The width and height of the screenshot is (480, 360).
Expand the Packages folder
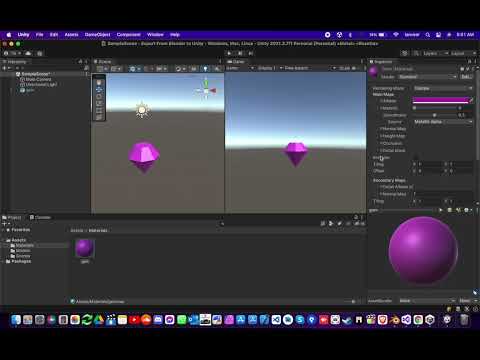click(4, 261)
